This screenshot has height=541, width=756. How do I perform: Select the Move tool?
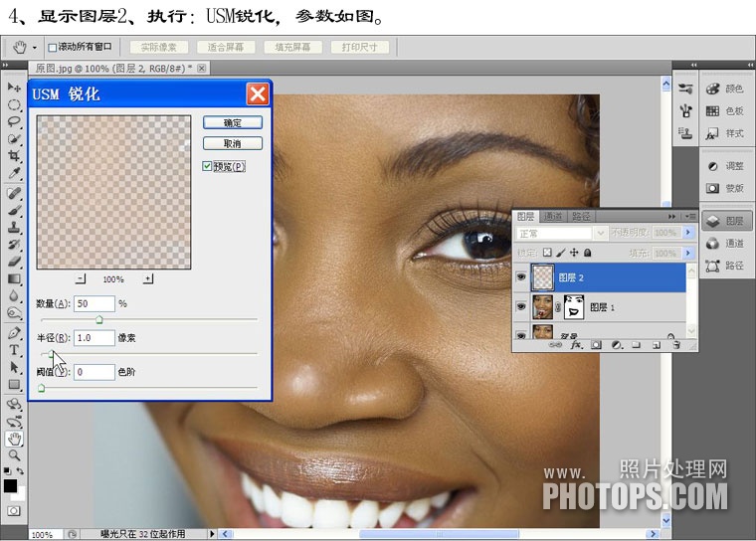tap(14, 88)
